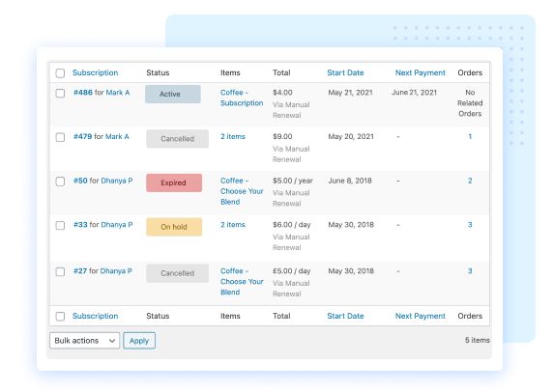
Task: Select checkbox for subscription #33
Action: tap(60, 225)
